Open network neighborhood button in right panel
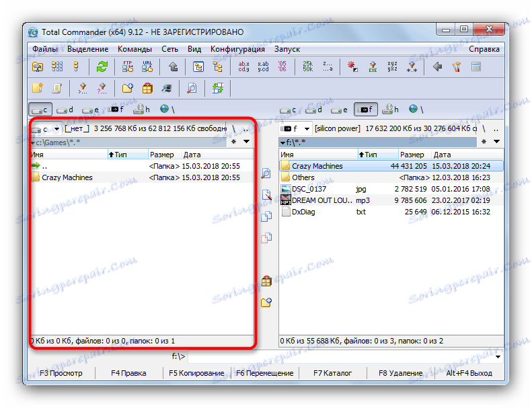Viewport: 532px width, 408px height. [x=416, y=110]
